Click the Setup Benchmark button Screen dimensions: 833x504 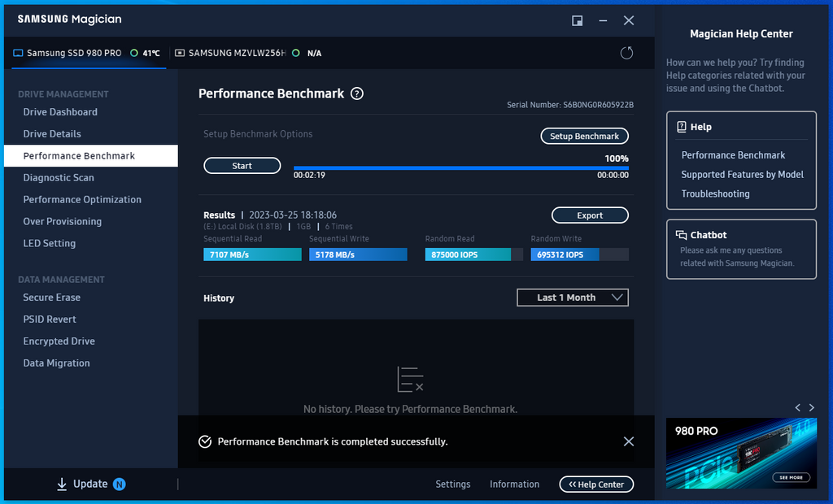584,136
